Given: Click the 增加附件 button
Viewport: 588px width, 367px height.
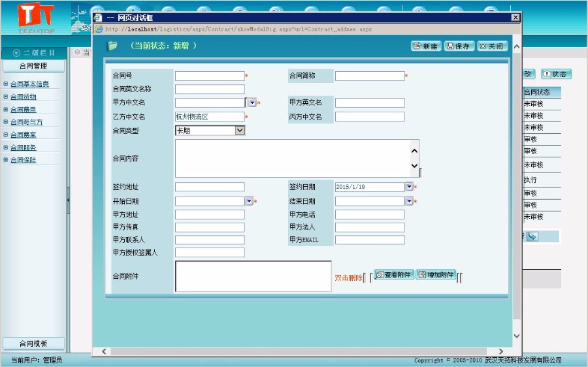Looking at the screenshot, I should click(x=436, y=275).
